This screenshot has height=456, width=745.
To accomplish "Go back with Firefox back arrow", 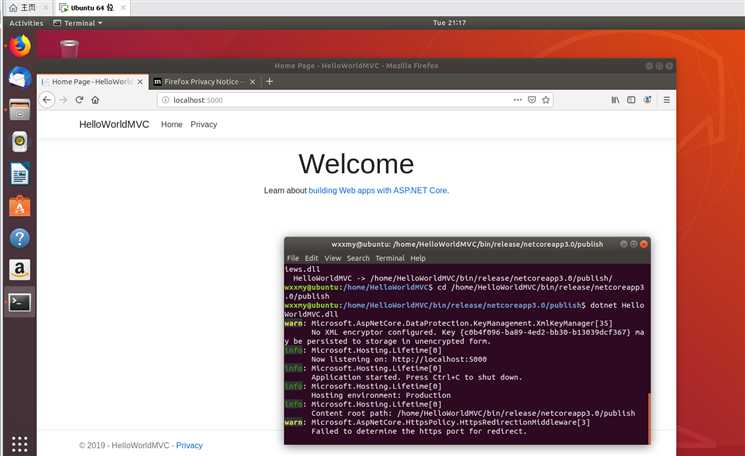I will pyautogui.click(x=47, y=100).
